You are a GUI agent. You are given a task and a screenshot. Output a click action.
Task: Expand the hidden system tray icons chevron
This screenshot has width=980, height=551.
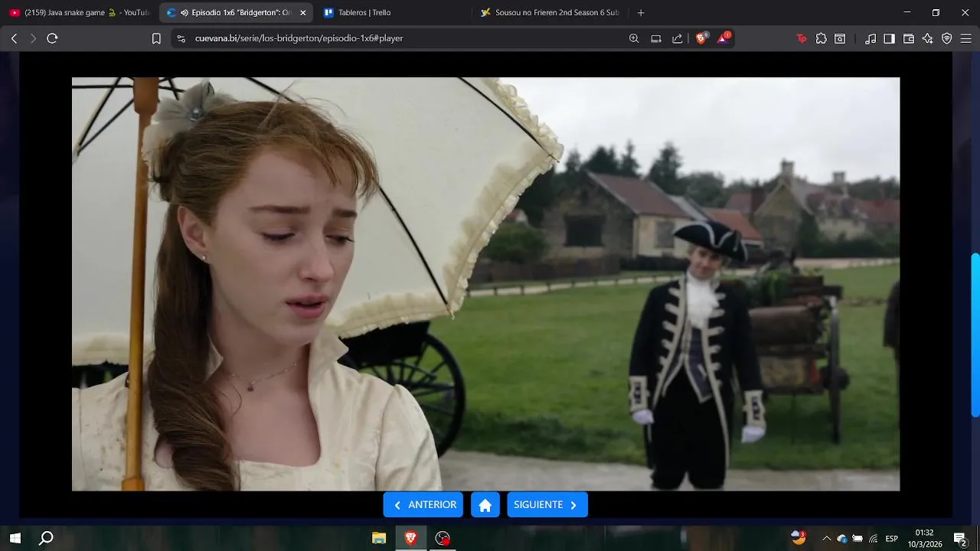[x=826, y=539]
